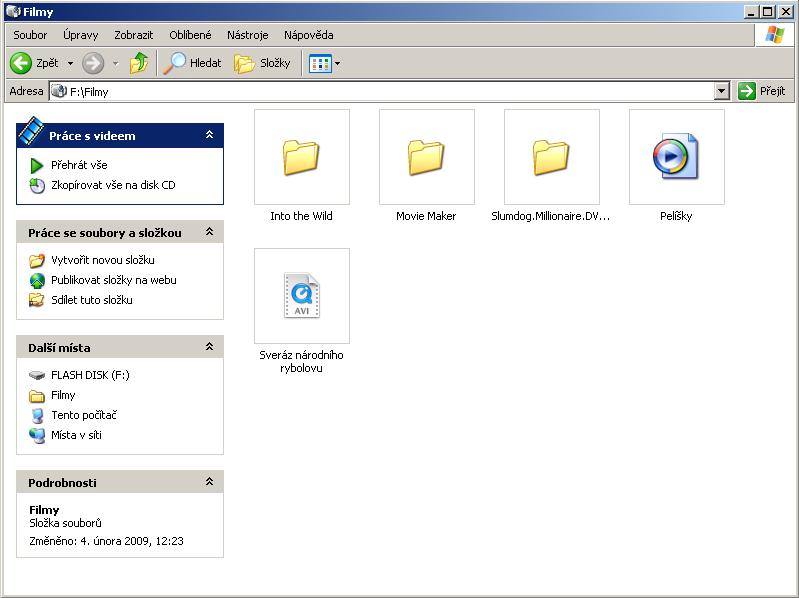Open the Soubor menu
The height and width of the screenshot is (598, 799).
30,35
